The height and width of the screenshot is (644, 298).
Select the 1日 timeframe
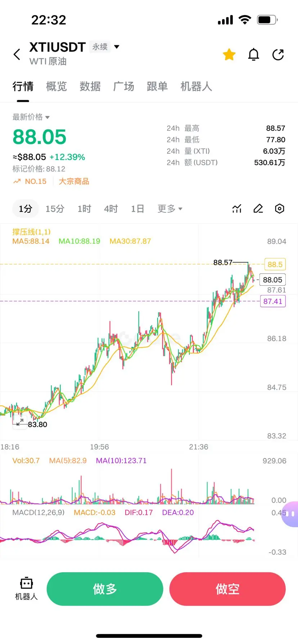click(x=137, y=209)
